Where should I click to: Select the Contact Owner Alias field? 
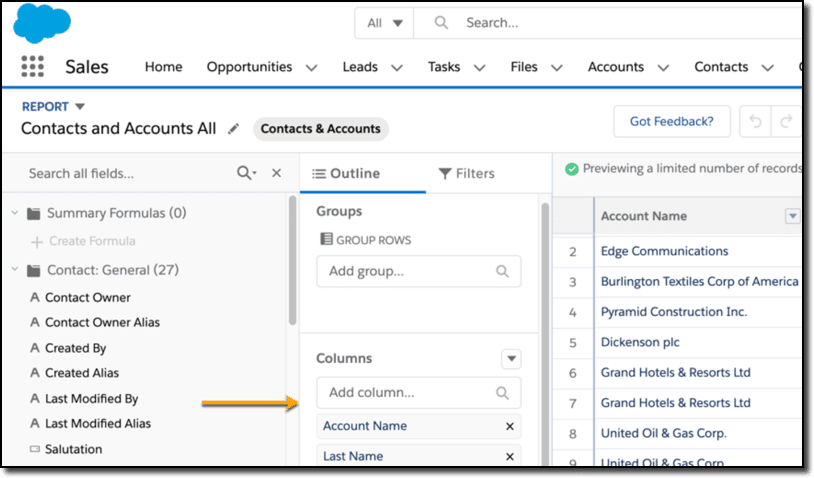[x=102, y=323]
